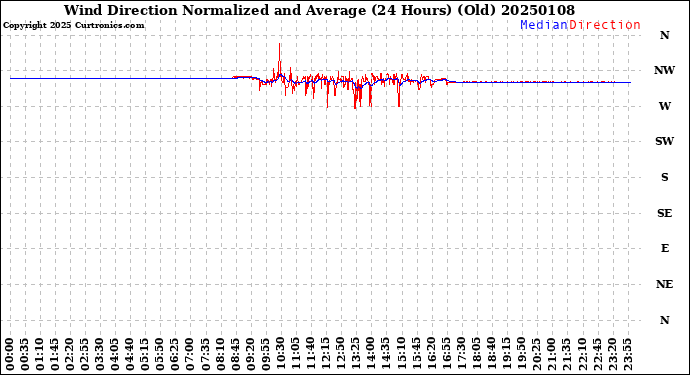Click the E direction axis label
The image size is (690, 375).
click(x=665, y=249)
